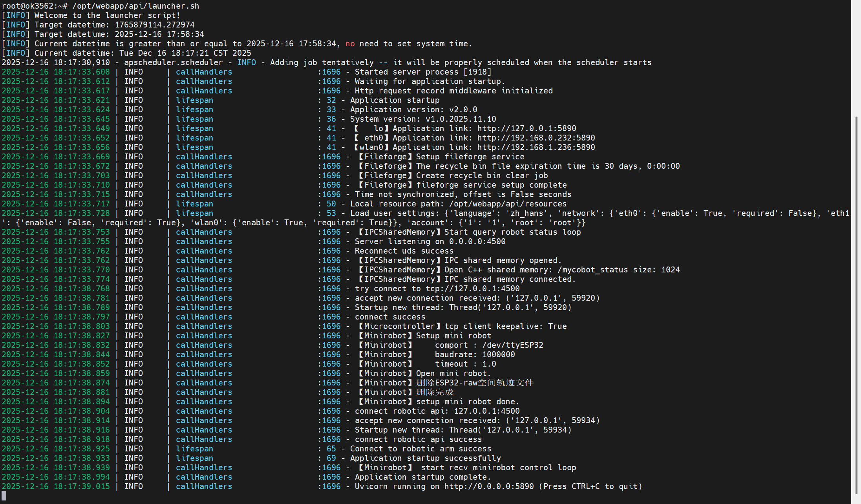This screenshot has width=861, height=504.
Task: Click the /opt/webapp/api/launcher.sh command text
Action: tap(135, 6)
